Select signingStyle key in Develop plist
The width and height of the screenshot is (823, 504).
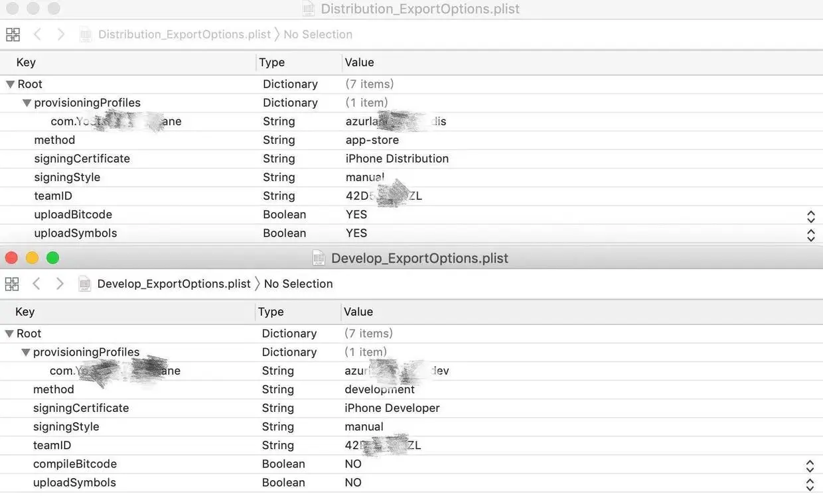tap(66, 426)
